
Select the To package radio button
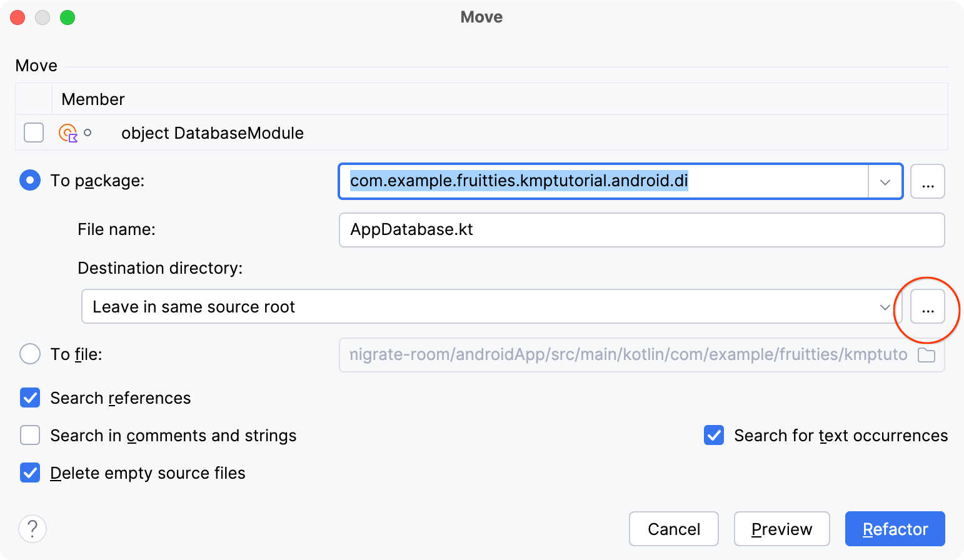point(30,181)
